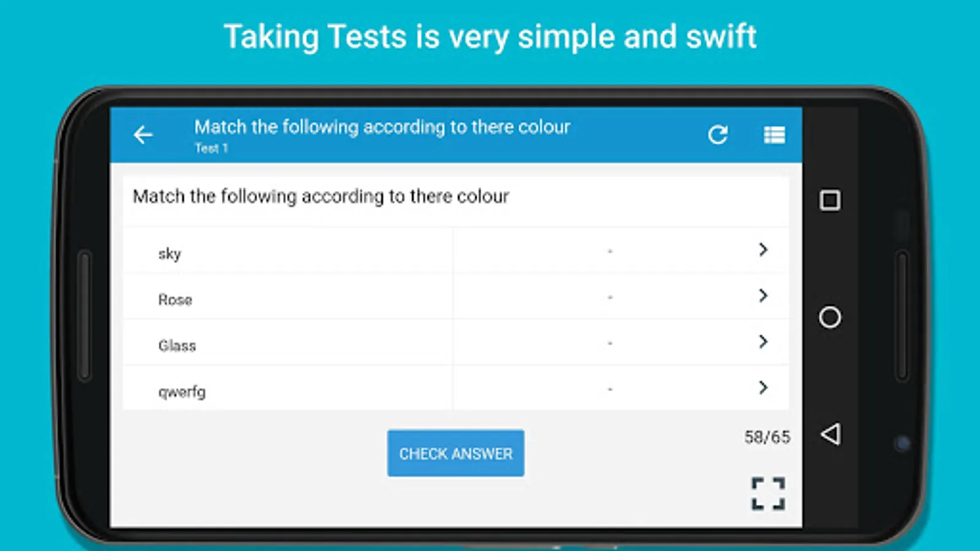Tap the back arrow in header
Viewport: 980px width, 551px height.
pos(143,135)
